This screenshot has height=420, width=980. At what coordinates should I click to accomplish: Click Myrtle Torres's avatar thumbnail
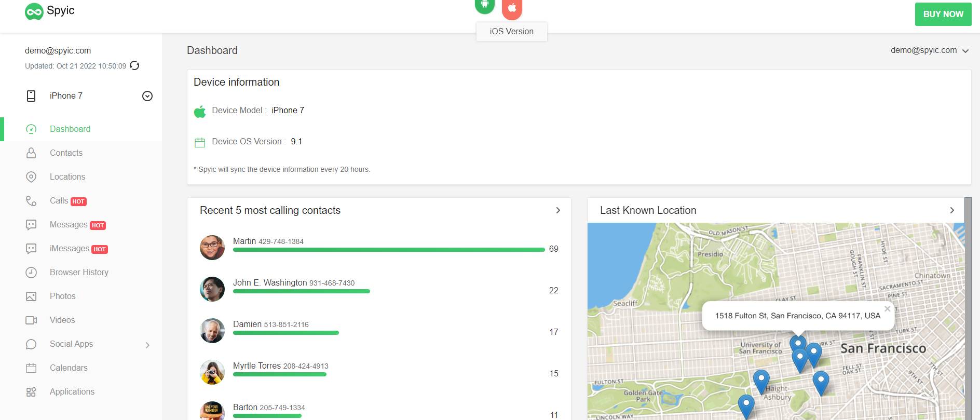(x=212, y=372)
